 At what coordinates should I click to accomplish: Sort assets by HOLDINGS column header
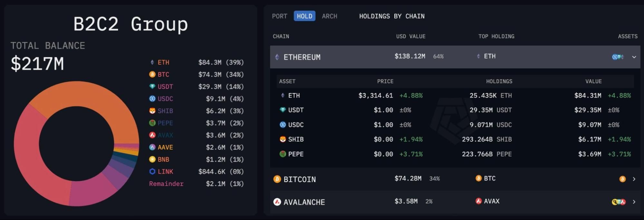coord(499,81)
